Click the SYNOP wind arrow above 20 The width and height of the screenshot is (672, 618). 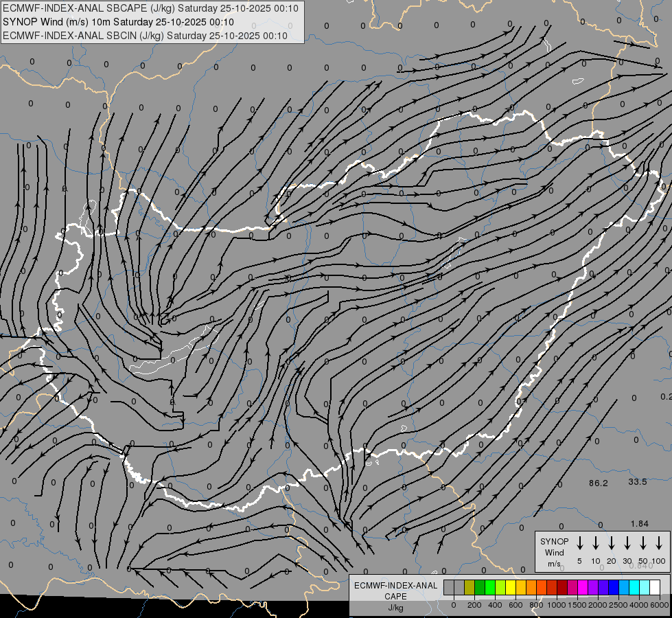tap(612, 543)
